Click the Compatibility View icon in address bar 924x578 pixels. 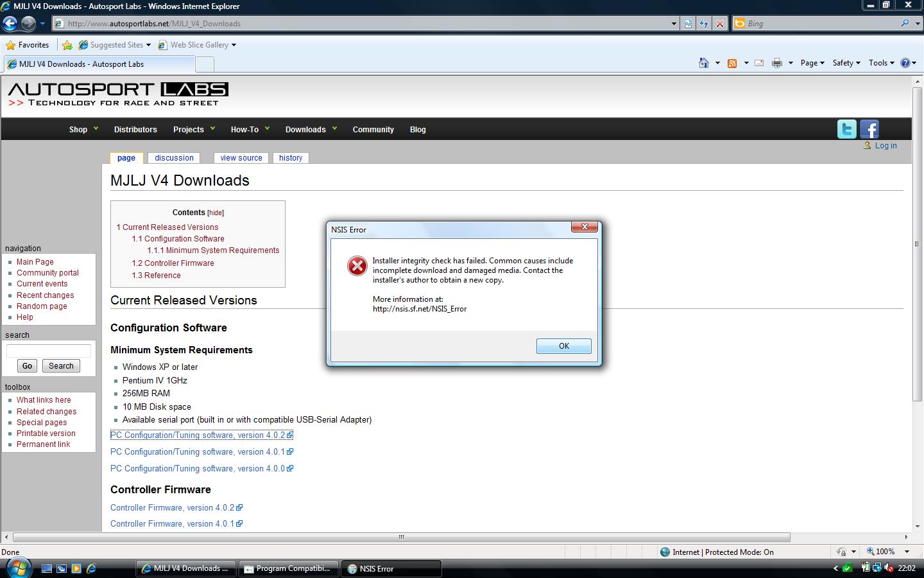click(x=688, y=24)
